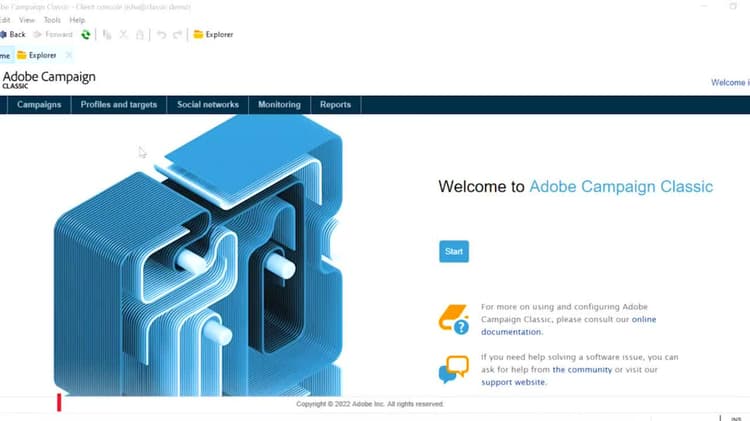
Task: Go to the Monitoring tab
Action: click(279, 105)
